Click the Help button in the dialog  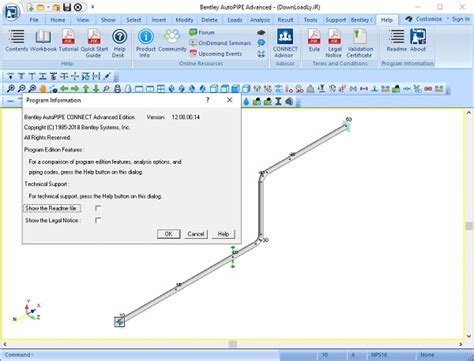(223, 234)
